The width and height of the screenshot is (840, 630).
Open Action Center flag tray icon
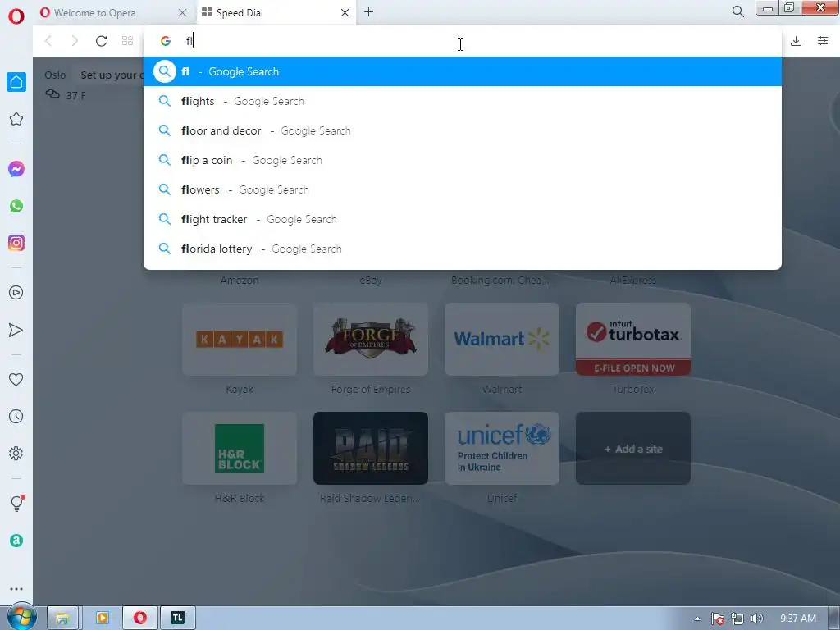[x=717, y=619]
